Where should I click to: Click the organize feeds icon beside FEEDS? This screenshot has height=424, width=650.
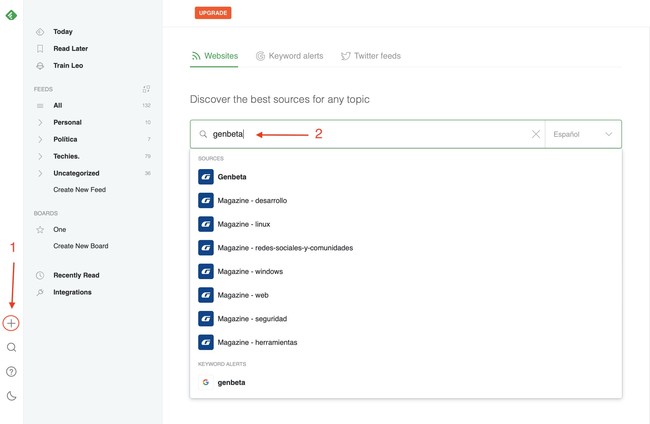pos(146,89)
